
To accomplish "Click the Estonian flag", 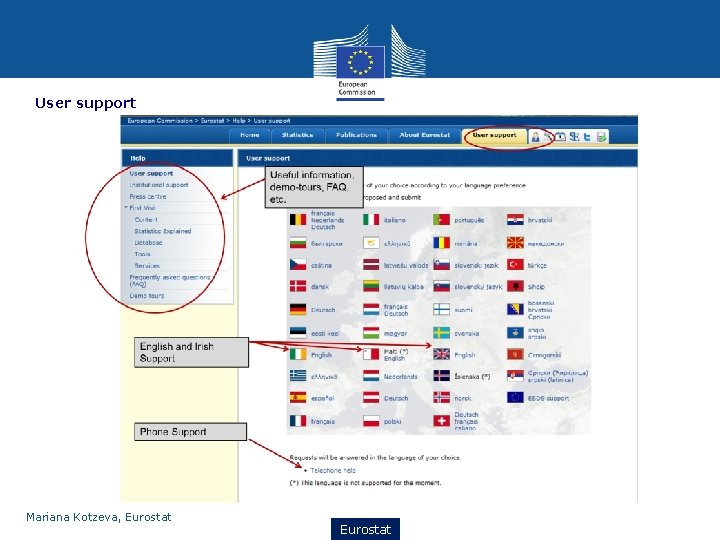I will [298, 333].
